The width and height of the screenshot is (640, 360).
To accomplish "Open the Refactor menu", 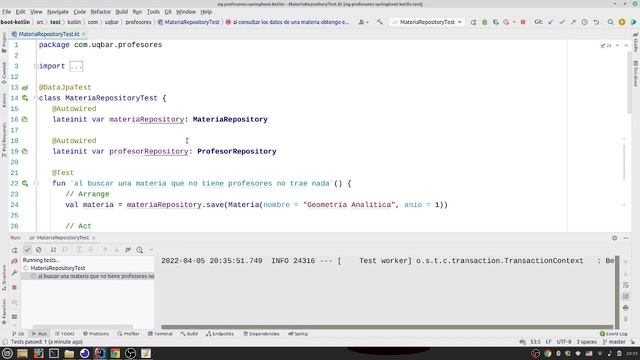I will (100, 12).
